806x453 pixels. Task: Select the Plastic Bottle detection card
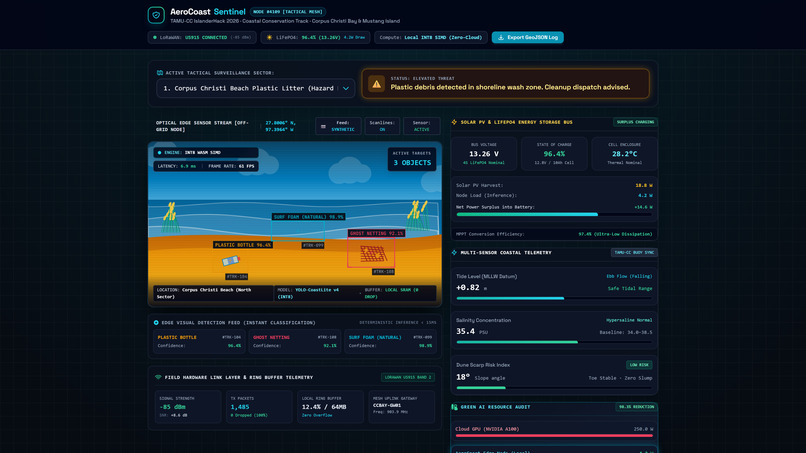tap(199, 341)
